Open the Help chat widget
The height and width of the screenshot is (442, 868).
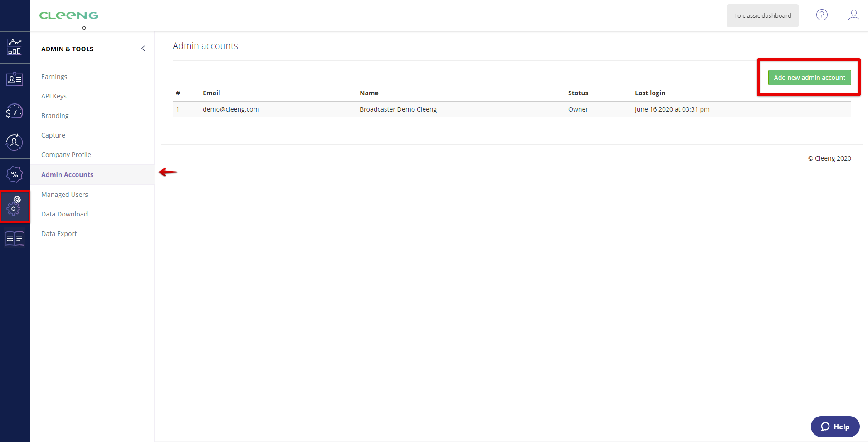click(835, 427)
